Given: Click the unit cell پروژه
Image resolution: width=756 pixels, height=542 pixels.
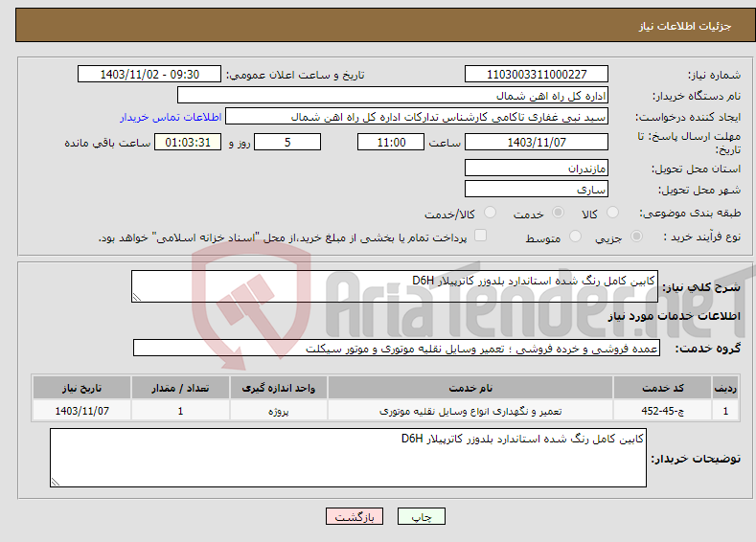Looking at the screenshot, I should pyautogui.click(x=278, y=411).
